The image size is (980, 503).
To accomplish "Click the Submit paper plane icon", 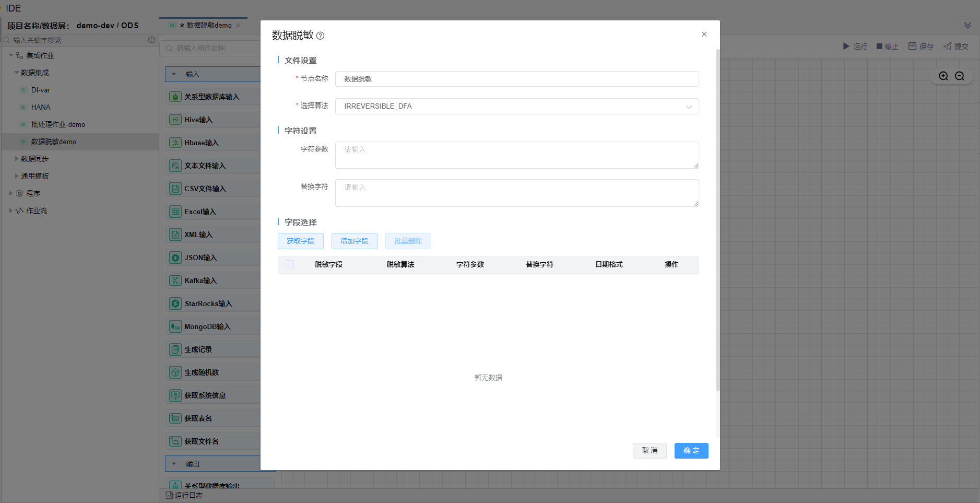I will [947, 46].
